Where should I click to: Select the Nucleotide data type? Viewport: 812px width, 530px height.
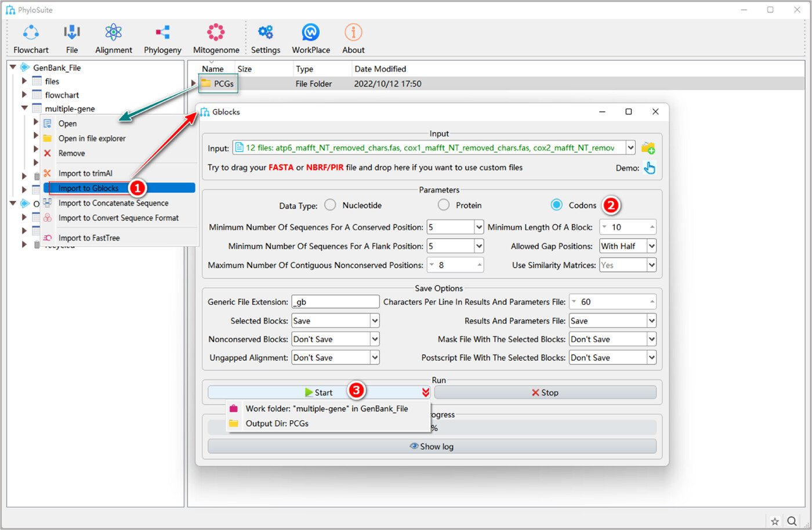330,205
